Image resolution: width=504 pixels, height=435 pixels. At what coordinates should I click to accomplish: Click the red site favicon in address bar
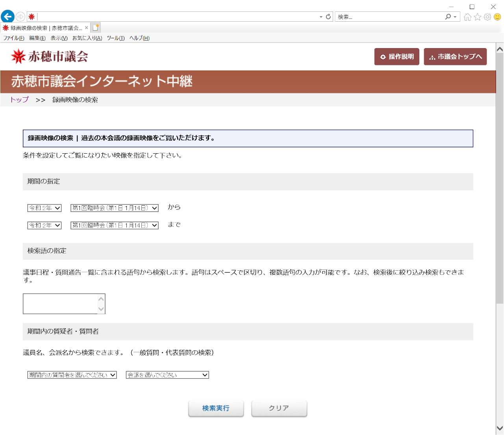pyautogui.click(x=31, y=17)
